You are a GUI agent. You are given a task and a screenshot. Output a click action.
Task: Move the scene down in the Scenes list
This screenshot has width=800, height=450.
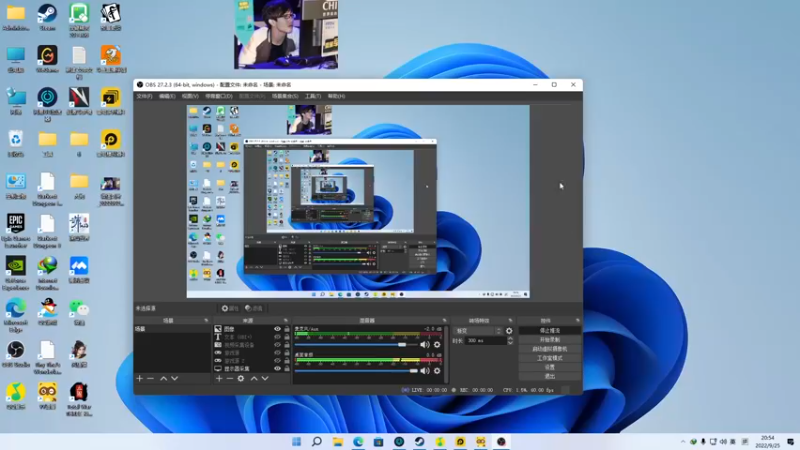pyautogui.click(x=174, y=379)
